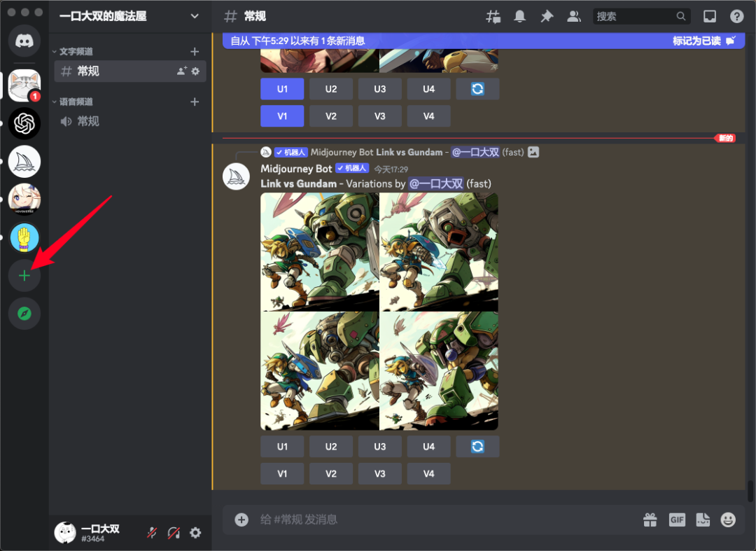Upscale image U2 in lower grid
756x551 pixels.
tap(330, 447)
